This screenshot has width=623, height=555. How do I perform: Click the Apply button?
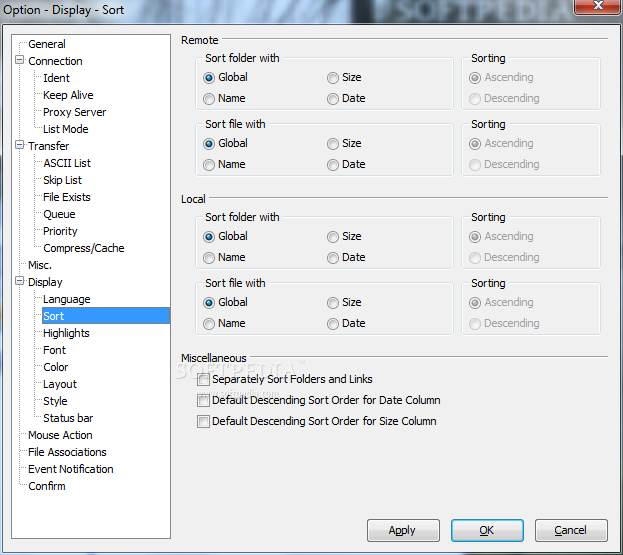click(x=403, y=530)
